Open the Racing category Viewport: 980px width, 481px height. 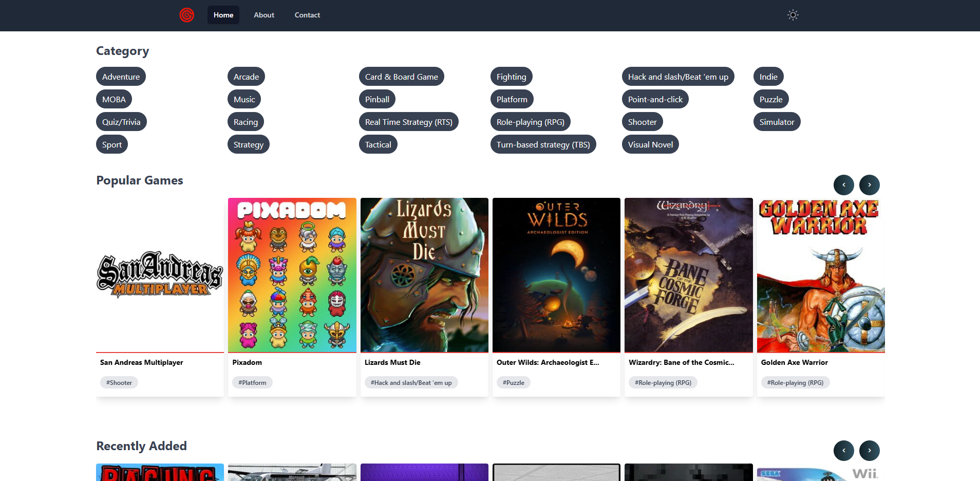pos(246,122)
